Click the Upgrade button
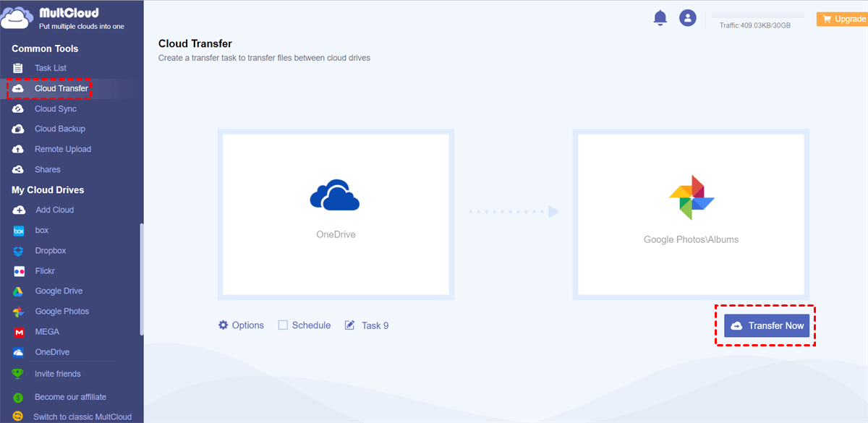The image size is (868, 423). 842,19
